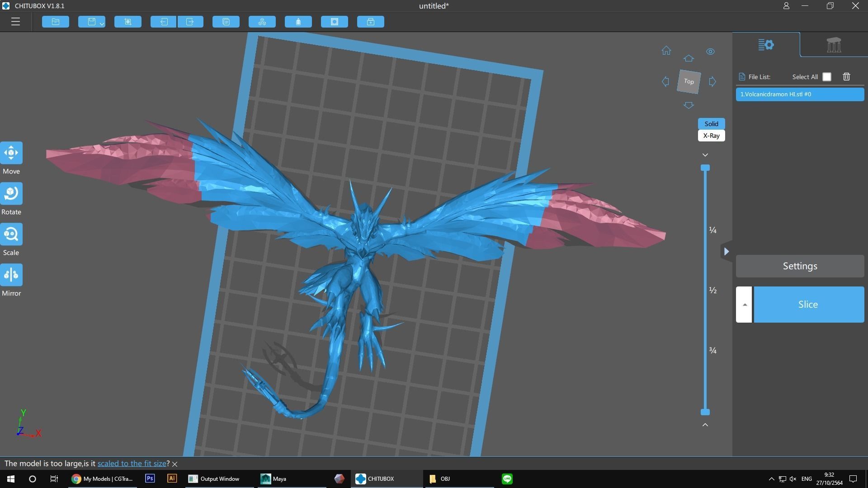The height and width of the screenshot is (488, 868).
Task: Click the bottom handle of layer slider
Action: [x=705, y=412]
